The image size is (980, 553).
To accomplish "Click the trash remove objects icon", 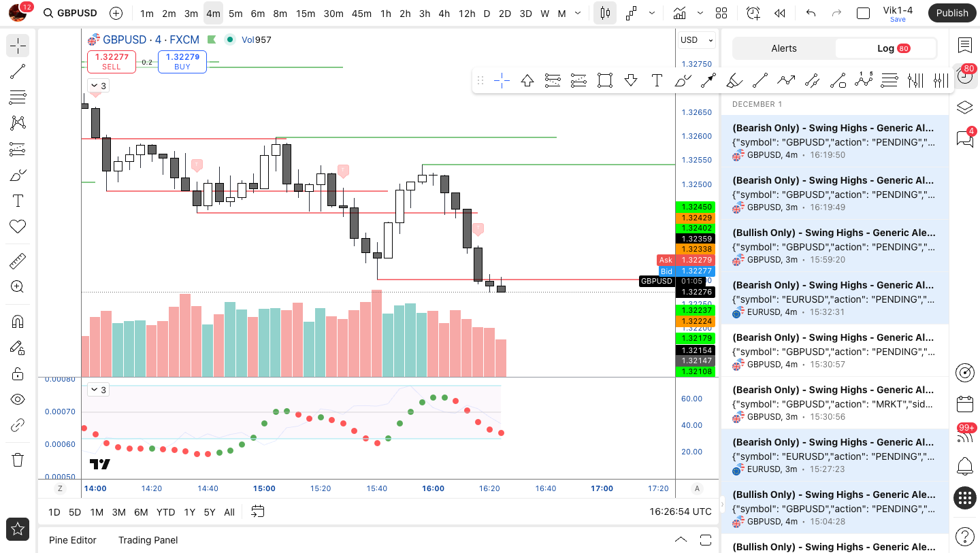I will (x=18, y=460).
